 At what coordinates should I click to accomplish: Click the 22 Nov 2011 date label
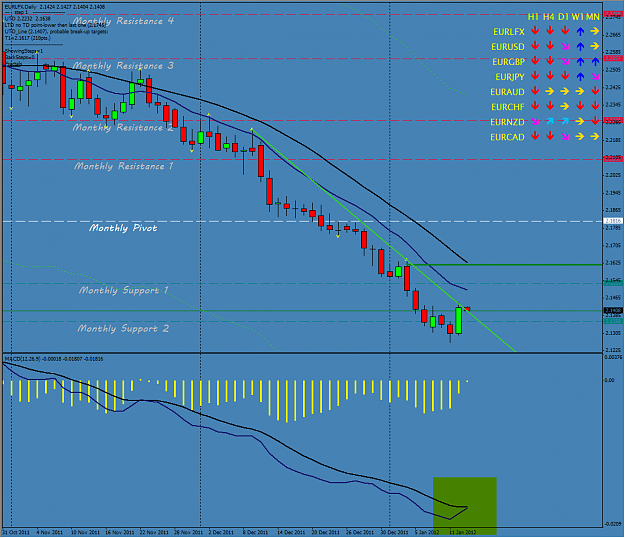[x=154, y=532]
